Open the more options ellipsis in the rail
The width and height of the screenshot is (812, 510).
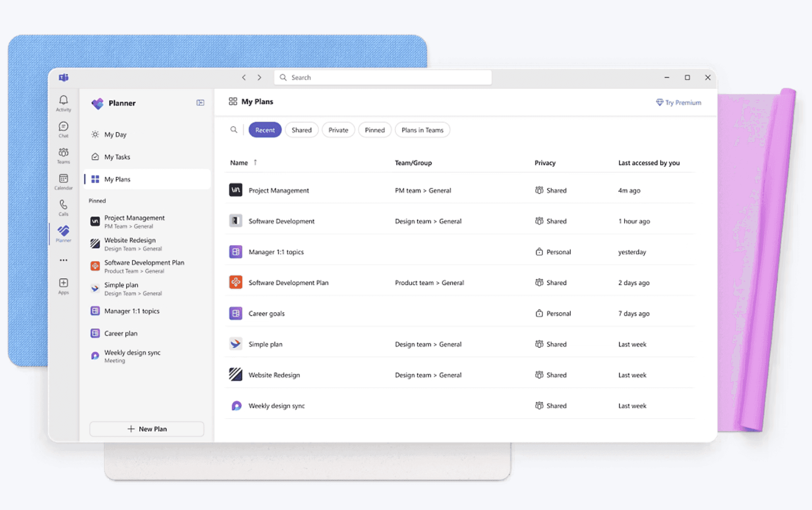coord(63,259)
